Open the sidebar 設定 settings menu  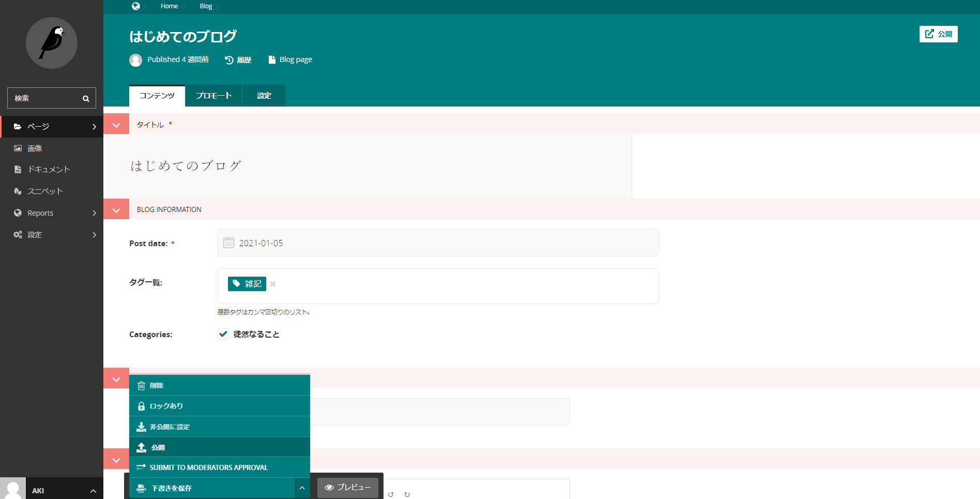point(52,235)
